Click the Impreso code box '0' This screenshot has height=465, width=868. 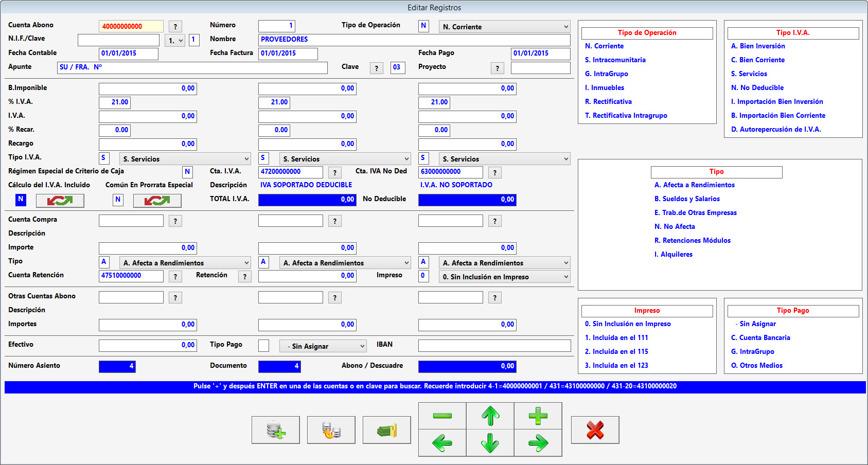pos(423,276)
